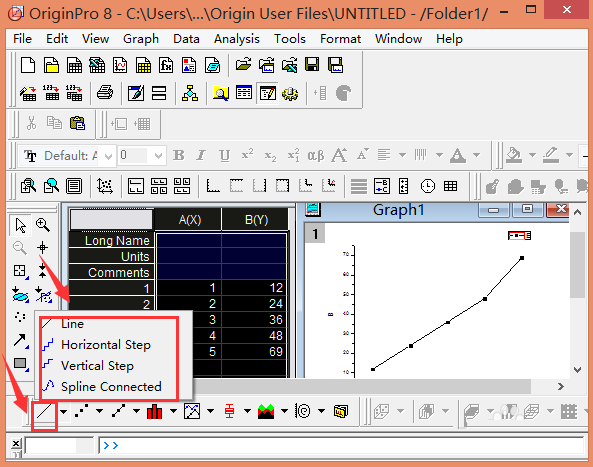The height and width of the screenshot is (467, 593).
Task: Plot a Line graph from bottom toolbar
Action: 44,411
